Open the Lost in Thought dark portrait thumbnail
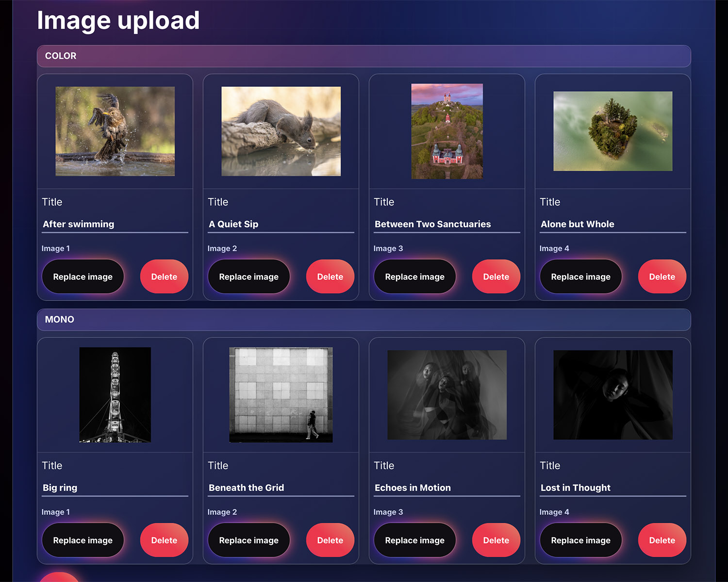Viewport: 728px width, 582px height. [x=613, y=395]
